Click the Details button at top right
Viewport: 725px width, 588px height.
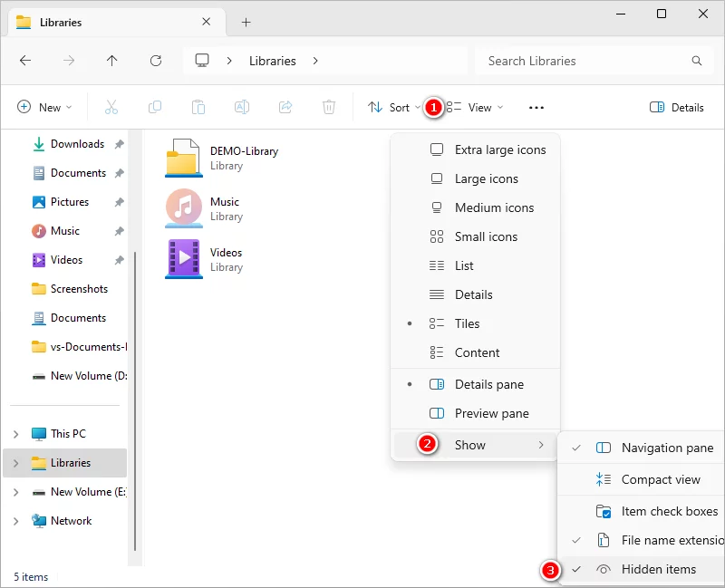tap(676, 107)
